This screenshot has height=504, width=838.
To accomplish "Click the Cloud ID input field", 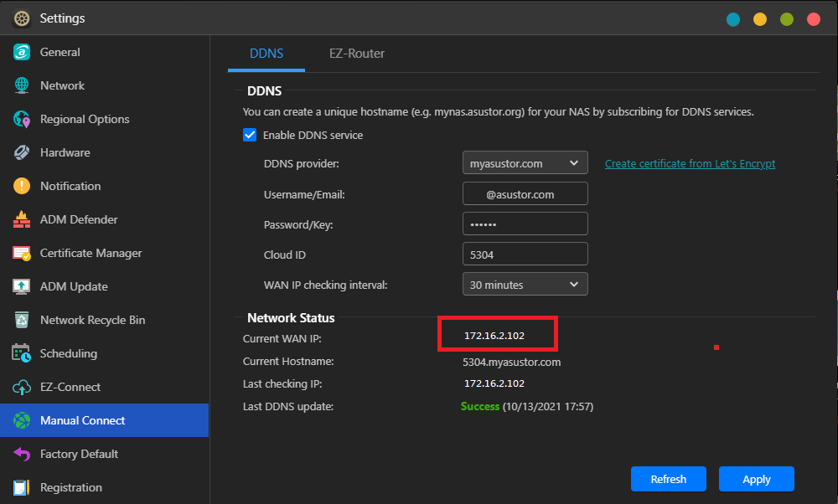I will click(525, 255).
